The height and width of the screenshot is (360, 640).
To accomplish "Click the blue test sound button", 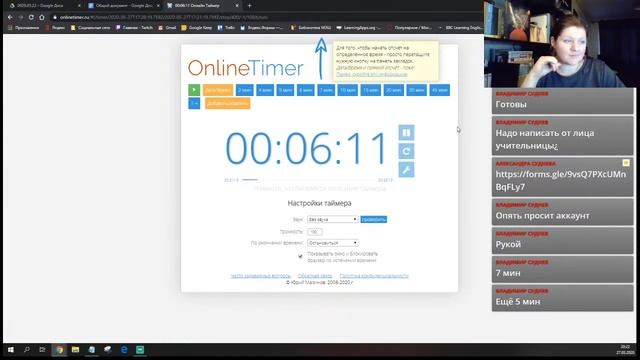I will point(373,219).
